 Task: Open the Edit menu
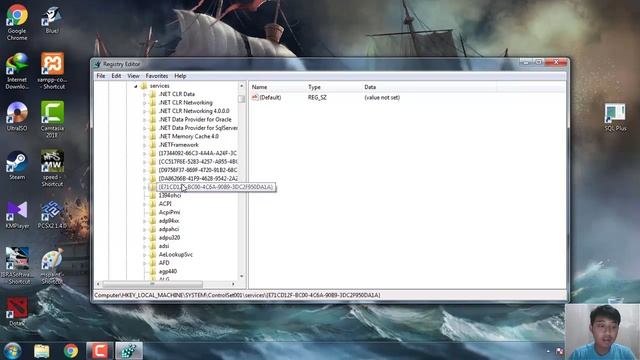116,76
